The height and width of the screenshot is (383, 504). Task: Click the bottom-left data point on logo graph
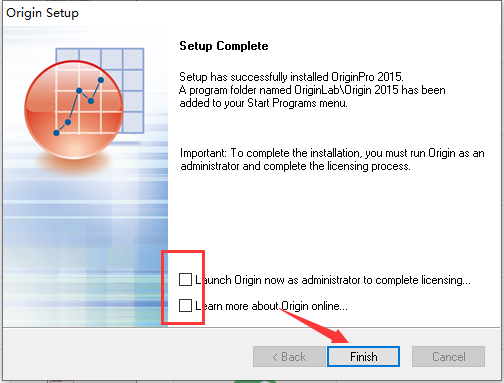[x=56, y=133]
